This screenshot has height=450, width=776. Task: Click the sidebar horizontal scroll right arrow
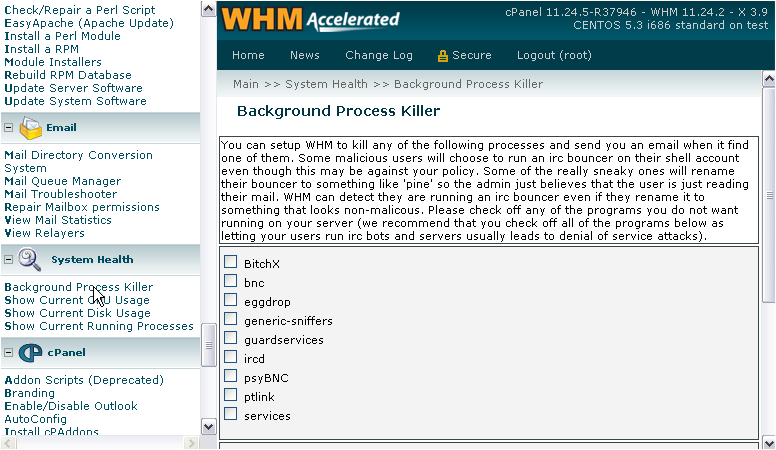tap(191, 443)
